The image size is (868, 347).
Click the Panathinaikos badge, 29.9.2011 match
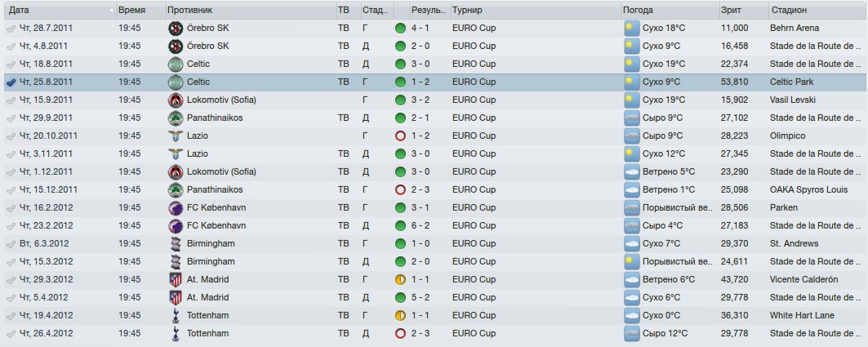click(x=176, y=118)
